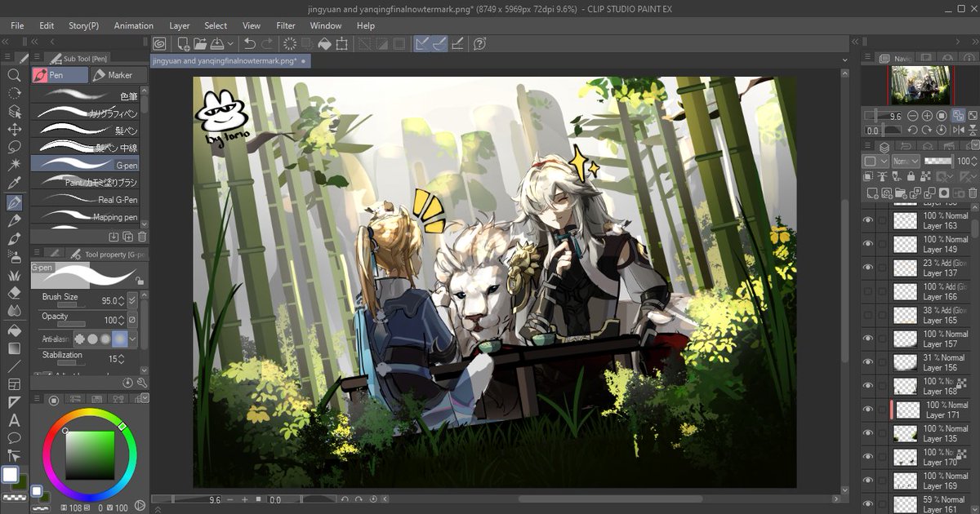Open the File menu

coord(17,25)
